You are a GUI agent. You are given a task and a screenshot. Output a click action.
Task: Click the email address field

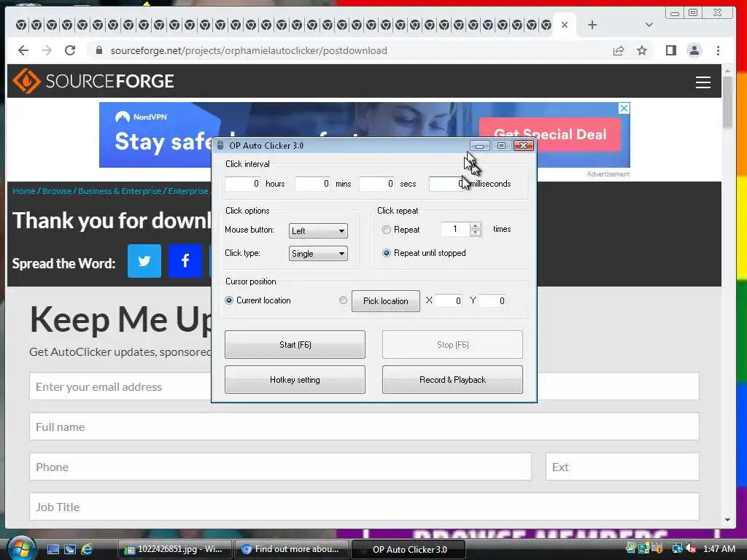(365, 386)
